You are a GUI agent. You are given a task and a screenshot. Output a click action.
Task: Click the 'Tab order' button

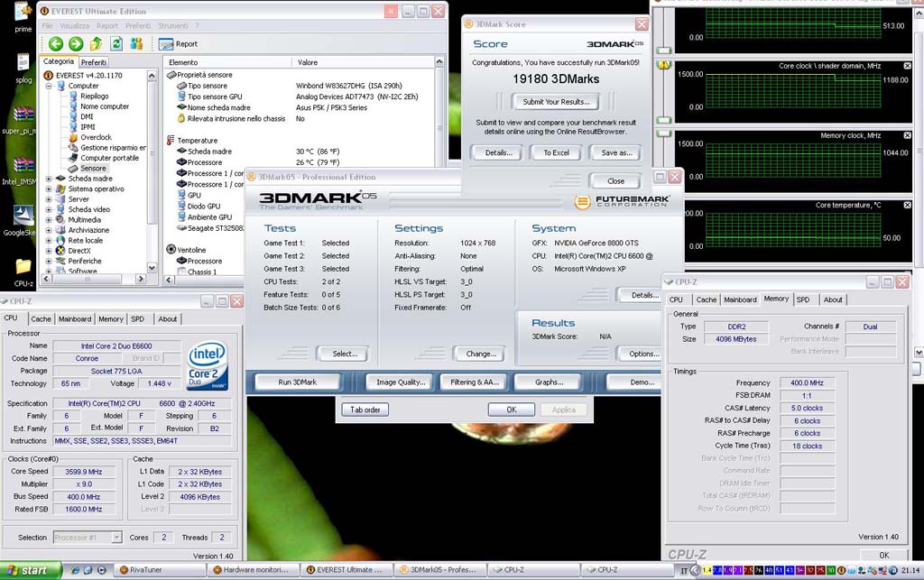click(x=365, y=410)
